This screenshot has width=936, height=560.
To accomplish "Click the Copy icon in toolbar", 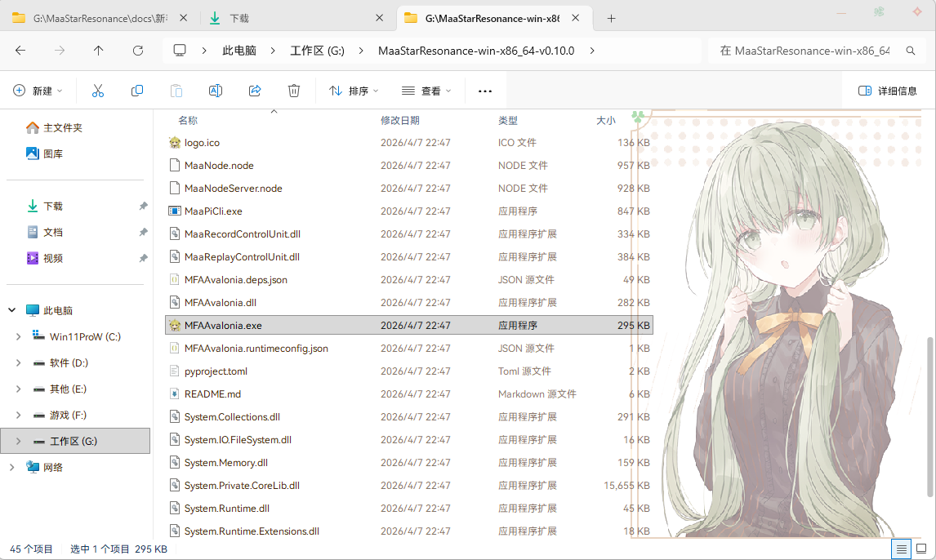I will point(136,91).
